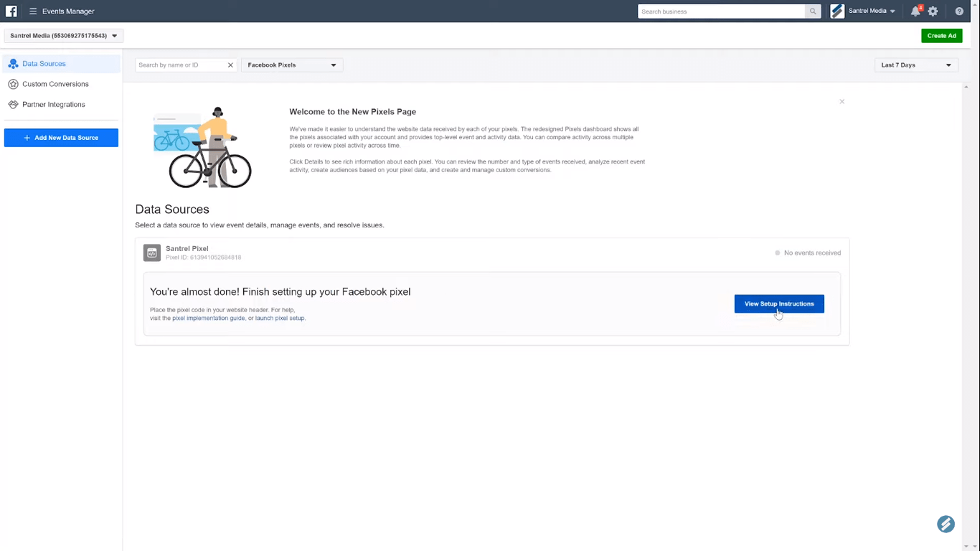Click the Facebook logo icon

click(x=11, y=11)
